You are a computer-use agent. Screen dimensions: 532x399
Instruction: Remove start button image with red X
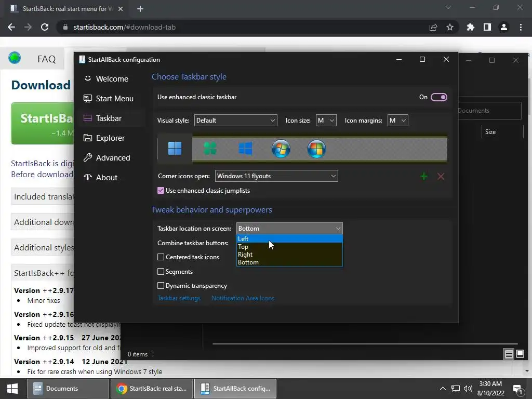(x=441, y=176)
